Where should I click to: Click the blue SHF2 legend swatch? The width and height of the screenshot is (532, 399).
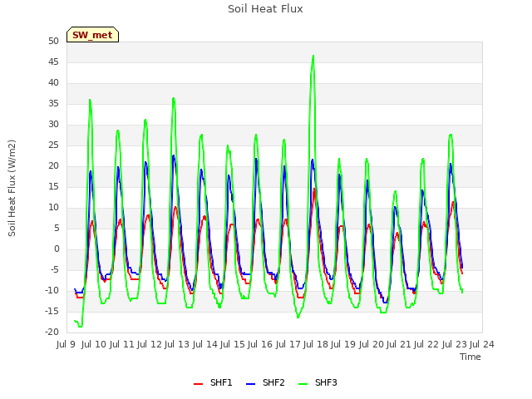pyautogui.click(x=250, y=383)
